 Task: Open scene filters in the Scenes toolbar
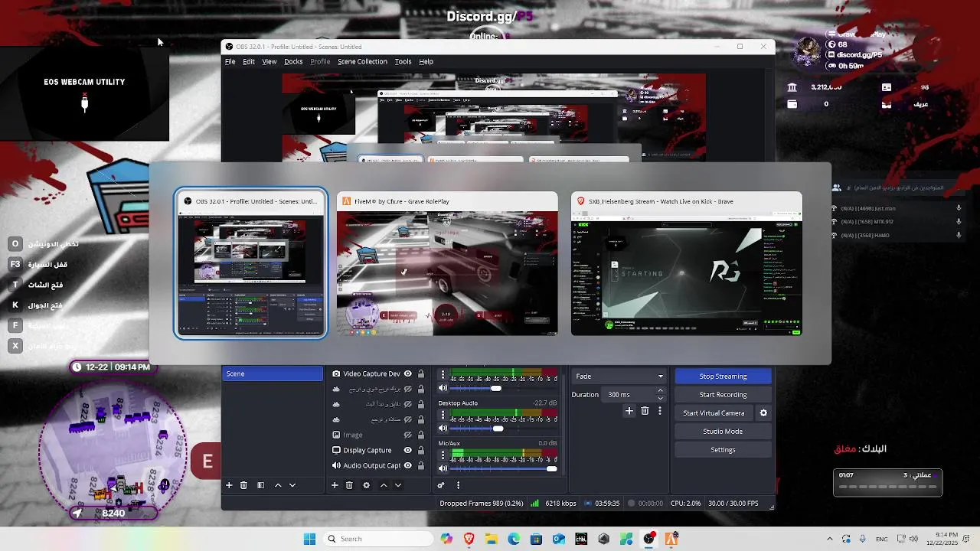pos(260,485)
